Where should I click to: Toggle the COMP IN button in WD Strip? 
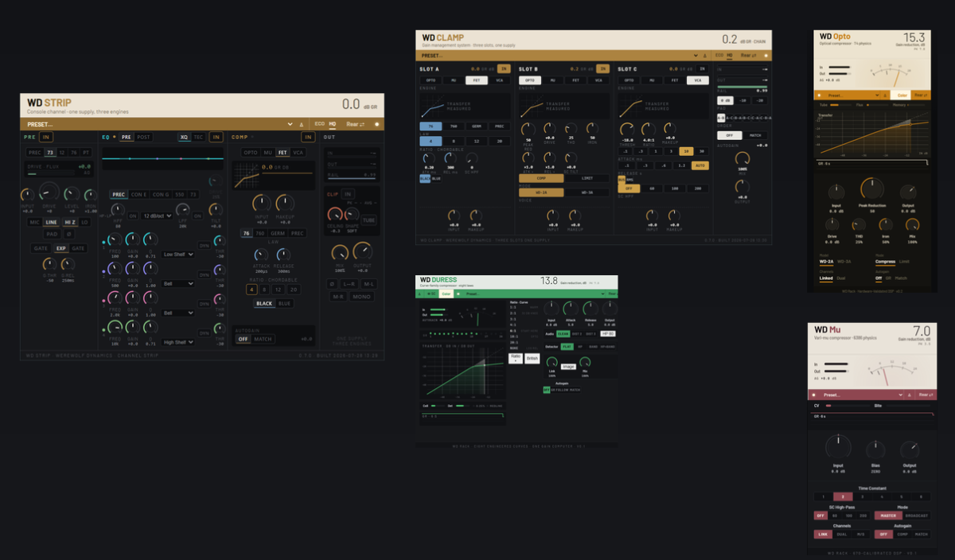[x=308, y=137]
